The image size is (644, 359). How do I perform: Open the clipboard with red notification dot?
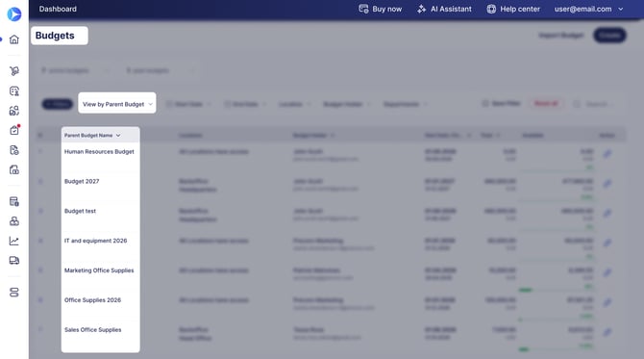(x=14, y=130)
